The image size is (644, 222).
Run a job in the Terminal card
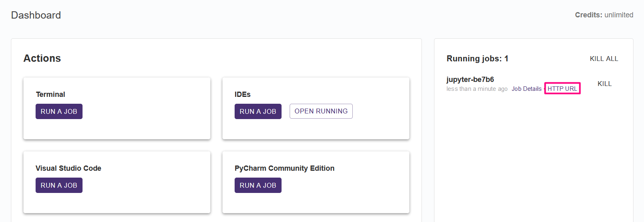(x=59, y=111)
